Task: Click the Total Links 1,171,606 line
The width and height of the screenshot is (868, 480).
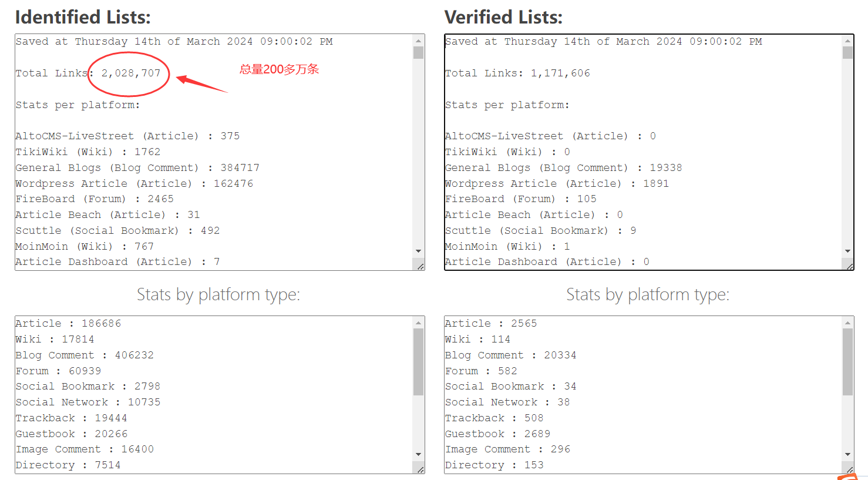Action: [517, 73]
